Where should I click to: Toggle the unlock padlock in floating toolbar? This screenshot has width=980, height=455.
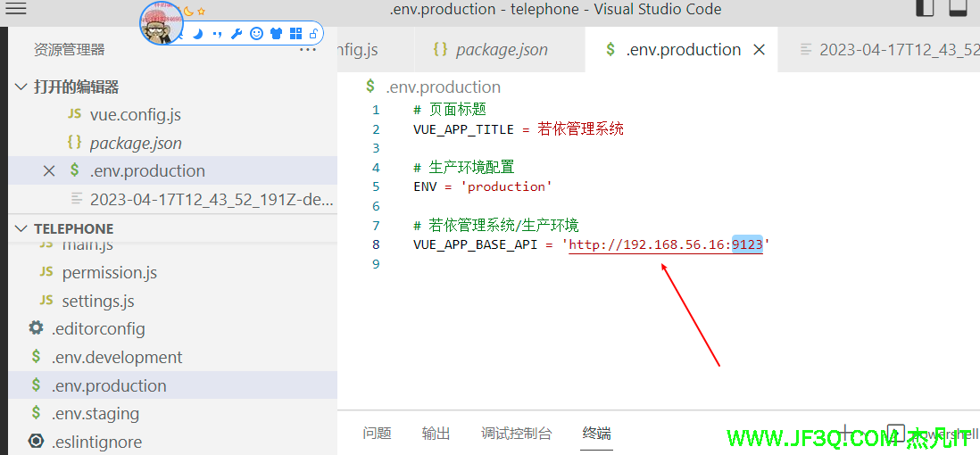pyautogui.click(x=313, y=34)
